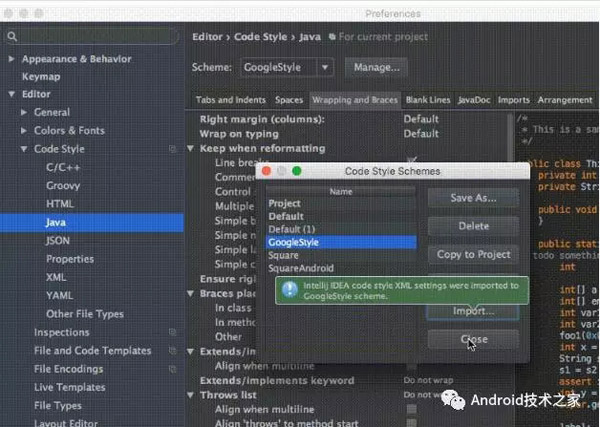Switch to the Spaces tab
Screen dimensions: 600x427
pos(289,100)
